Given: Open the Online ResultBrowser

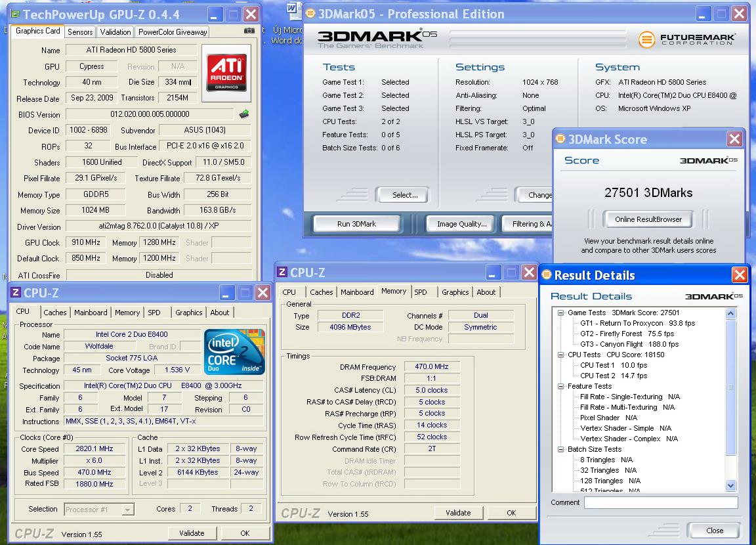Looking at the screenshot, I should [x=648, y=219].
